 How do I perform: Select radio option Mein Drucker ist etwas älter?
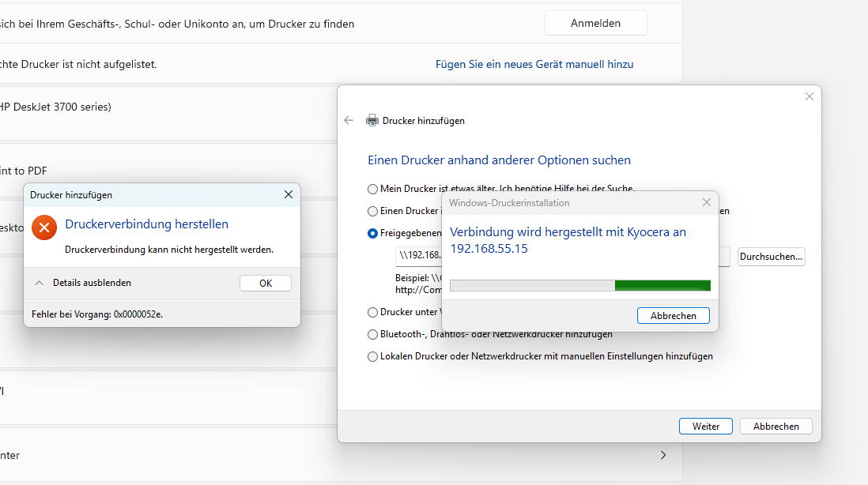pos(372,189)
